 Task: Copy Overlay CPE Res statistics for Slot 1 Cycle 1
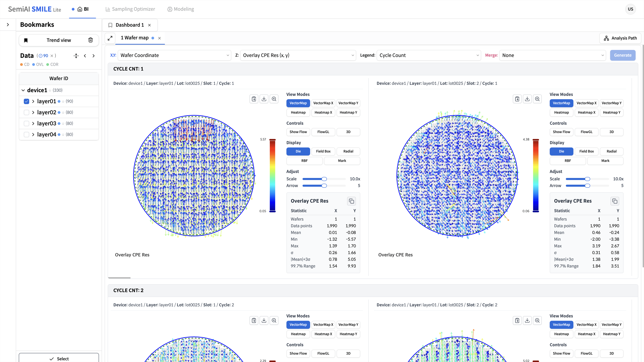tap(352, 201)
